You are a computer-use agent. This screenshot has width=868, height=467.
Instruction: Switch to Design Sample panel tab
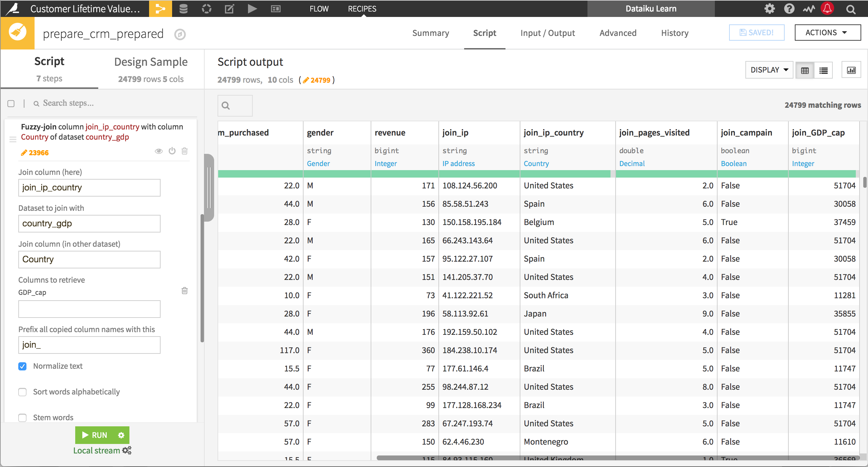(x=151, y=70)
